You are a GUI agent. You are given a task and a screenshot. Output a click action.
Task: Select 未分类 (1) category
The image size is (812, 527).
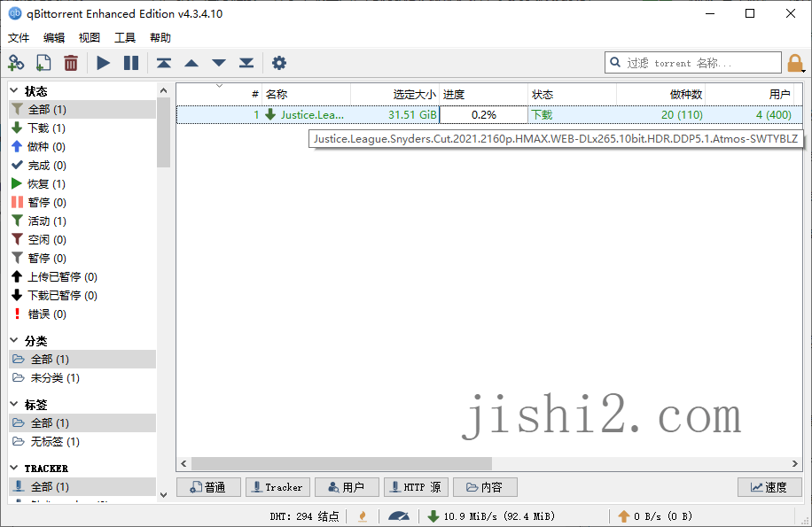(x=82, y=378)
